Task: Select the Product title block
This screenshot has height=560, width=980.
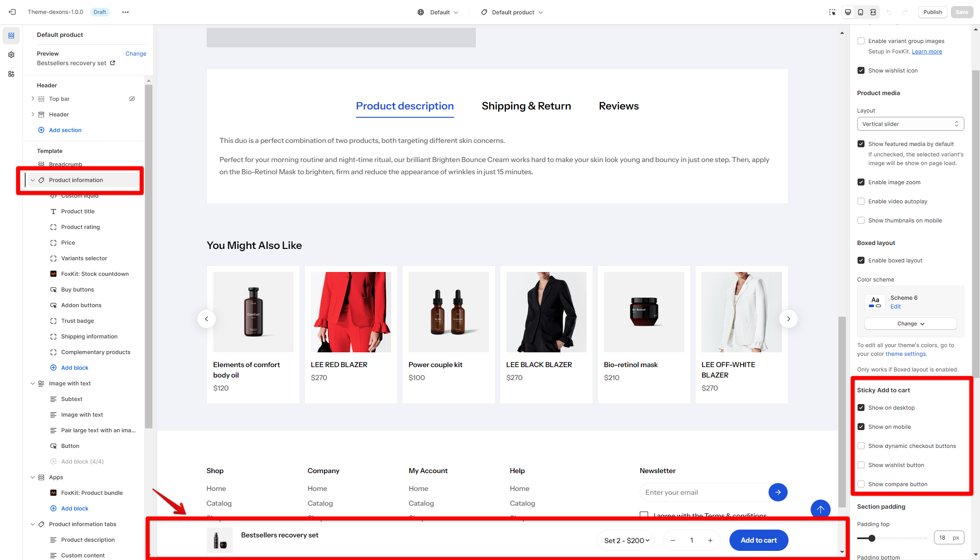Action: (78, 211)
